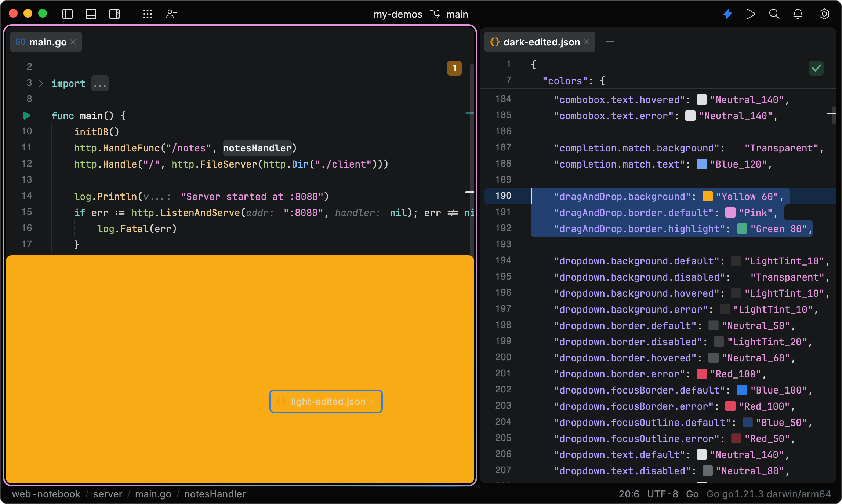
Task: Open the Zed AI assistant lightning icon
Action: pos(727,14)
